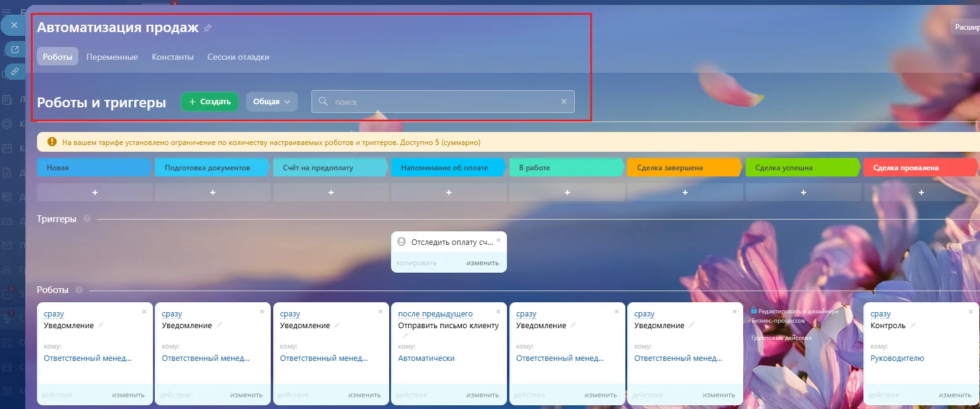Select the Сделка провалена stage header
The height and width of the screenshot is (409, 980).
coord(921,168)
